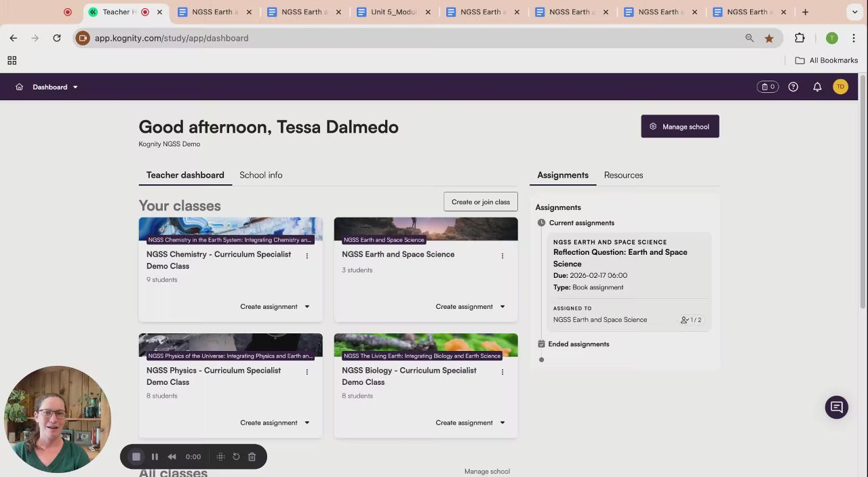Viewport: 868px width, 477px height.
Task: Click the browser back arrow
Action: point(14,38)
